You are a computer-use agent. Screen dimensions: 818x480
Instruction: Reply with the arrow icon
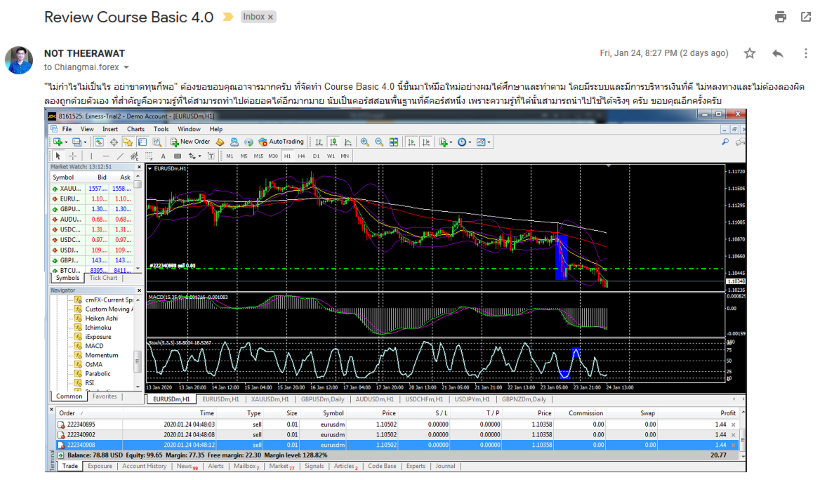[778, 53]
